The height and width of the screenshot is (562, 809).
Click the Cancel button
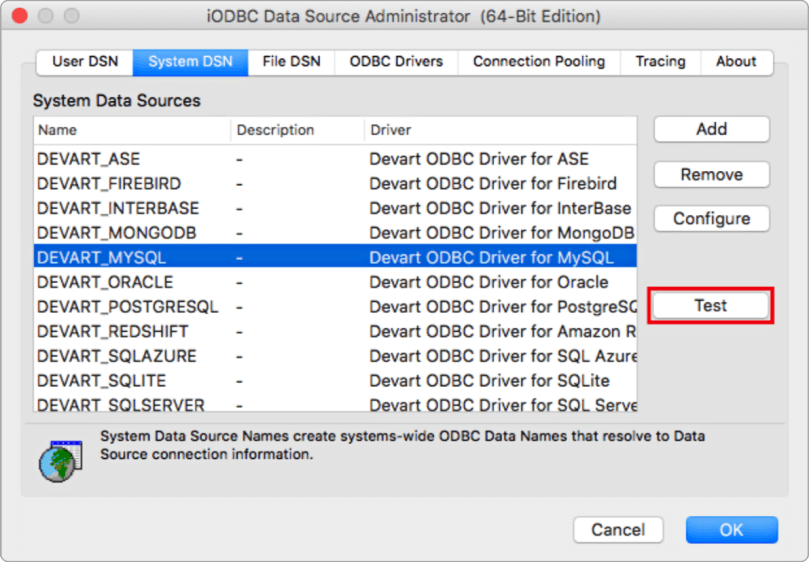(618, 530)
